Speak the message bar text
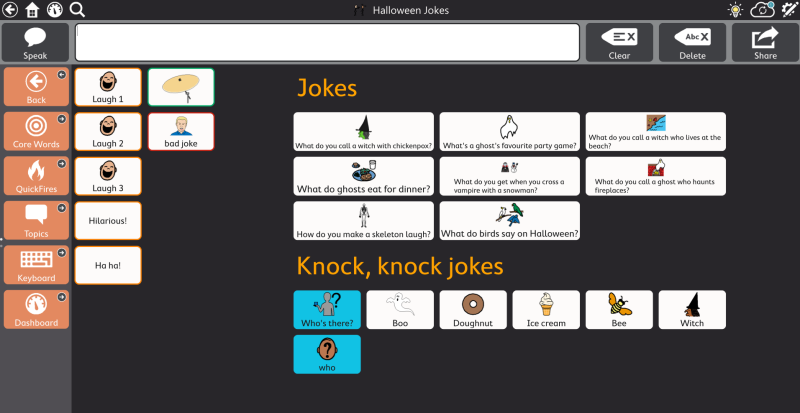Viewport: 800px width, 413px height. click(35, 42)
